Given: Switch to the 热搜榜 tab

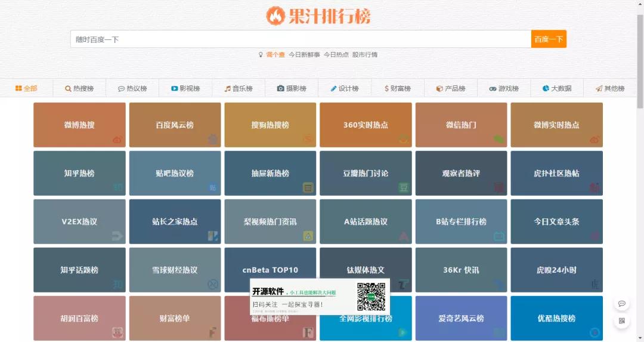Looking at the screenshot, I should [x=79, y=88].
